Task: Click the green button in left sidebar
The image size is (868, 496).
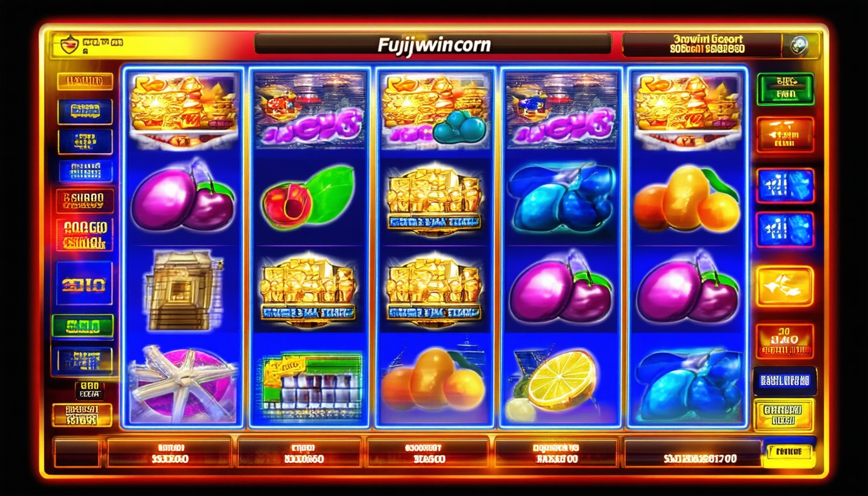Action: (x=83, y=325)
